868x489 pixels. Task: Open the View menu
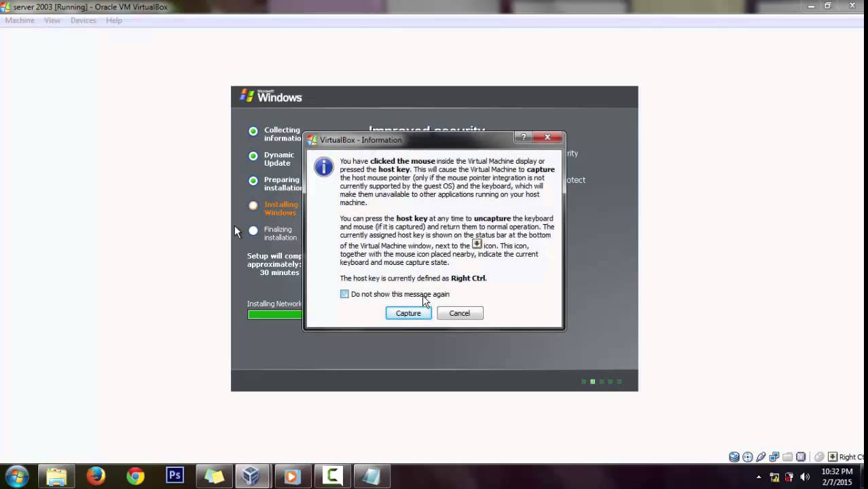(x=52, y=20)
